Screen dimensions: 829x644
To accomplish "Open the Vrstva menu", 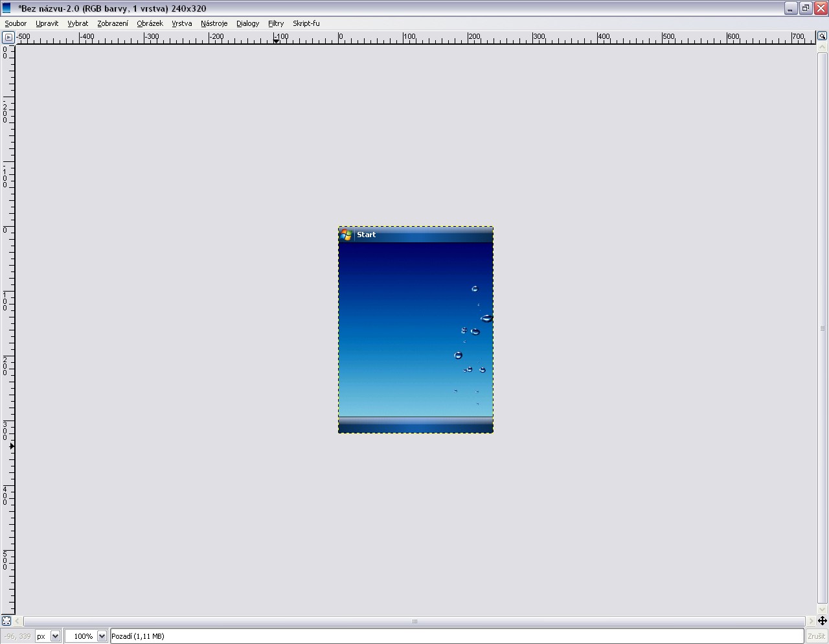I will (181, 23).
